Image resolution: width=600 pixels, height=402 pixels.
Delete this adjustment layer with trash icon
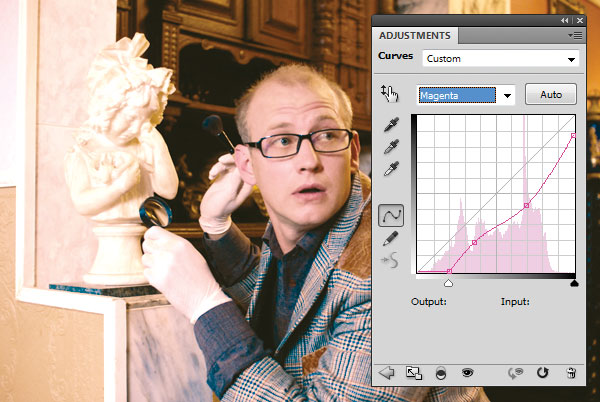[571, 373]
